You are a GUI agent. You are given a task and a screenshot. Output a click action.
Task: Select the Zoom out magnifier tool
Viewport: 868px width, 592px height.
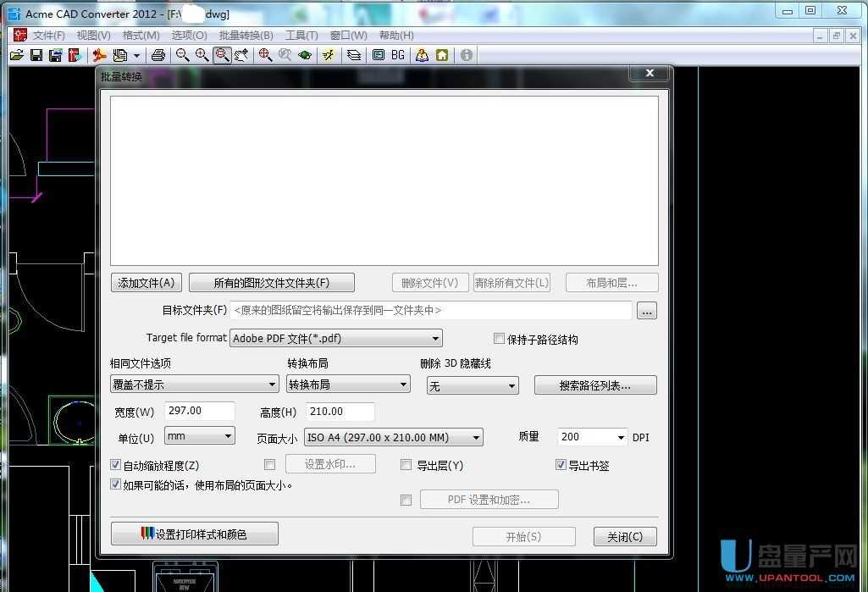tap(182, 55)
